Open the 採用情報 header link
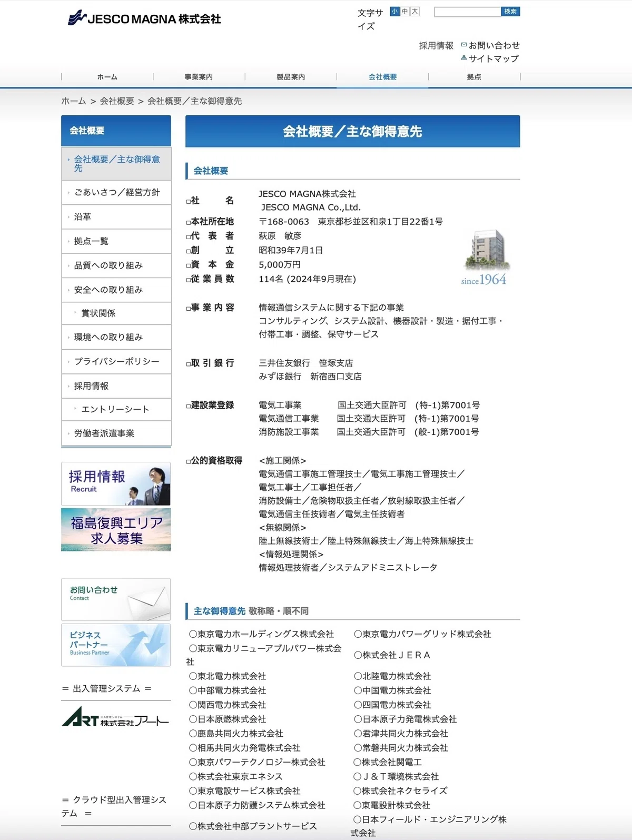632x840 pixels. point(436,45)
